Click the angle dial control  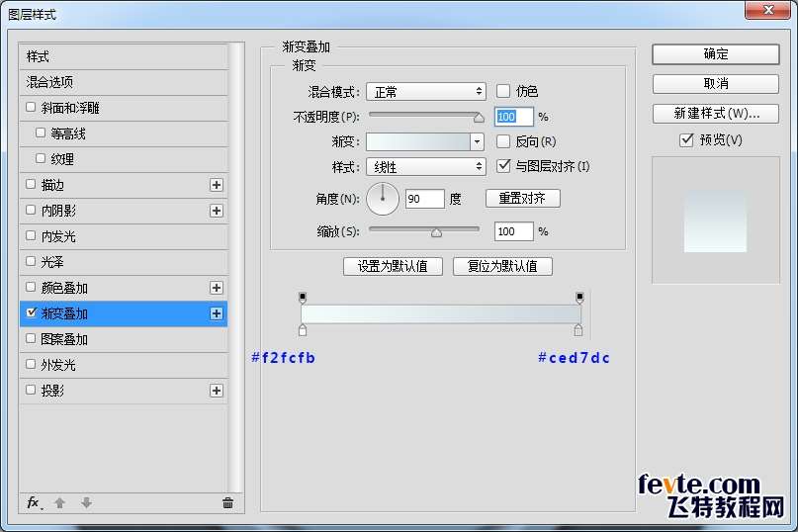pos(383,199)
